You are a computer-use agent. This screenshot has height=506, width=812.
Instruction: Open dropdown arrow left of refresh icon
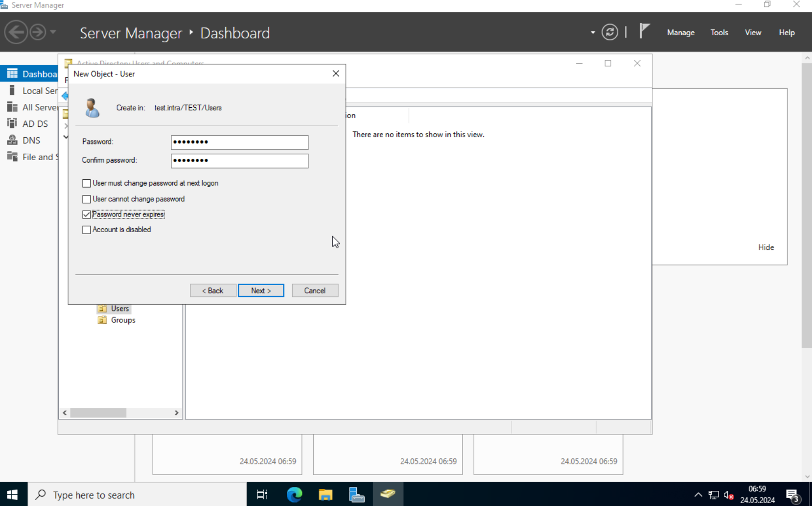(x=593, y=33)
